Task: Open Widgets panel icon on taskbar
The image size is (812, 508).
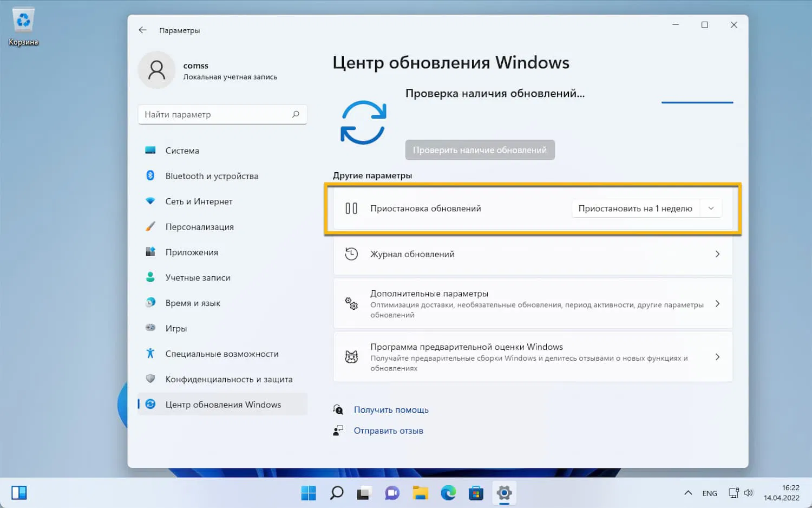Action: (x=19, y=493)
